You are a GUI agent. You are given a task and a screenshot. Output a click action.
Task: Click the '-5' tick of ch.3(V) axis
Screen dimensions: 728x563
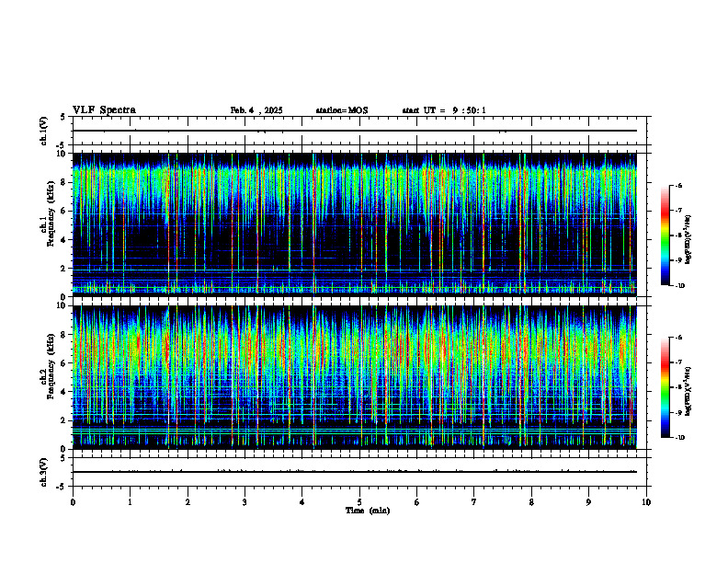[x=61, y=487]
